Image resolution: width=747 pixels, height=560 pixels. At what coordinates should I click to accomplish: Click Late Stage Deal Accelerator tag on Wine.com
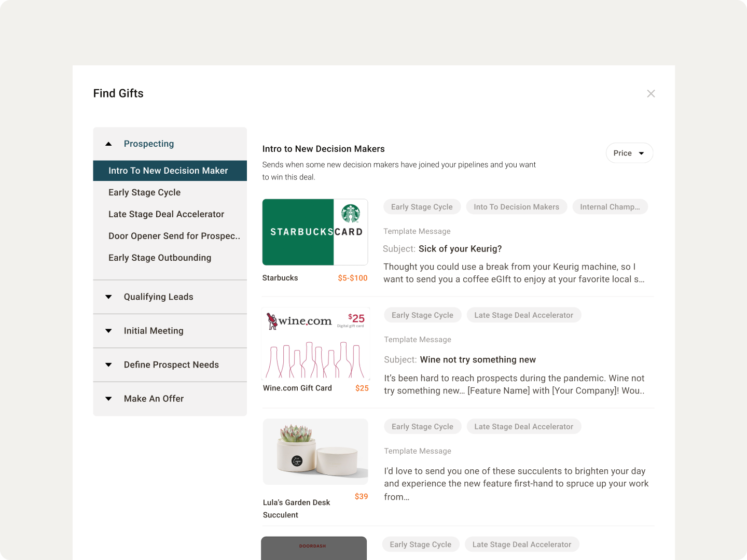coord(524,315)
